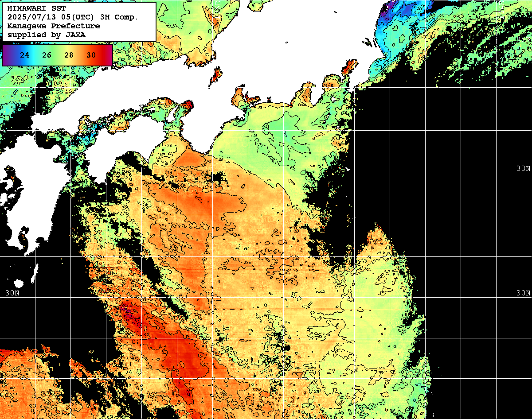Viewport: 532px width, 419px height.
Task: Click the "Kanagawa Prefecture" text line
Action: (54, 26)
